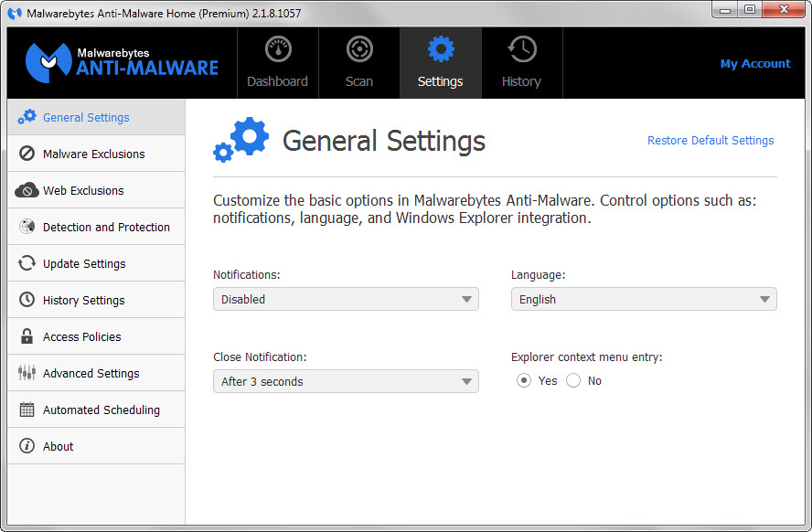Click the Web Exclusions cloud icon
The image size is (812, 532).
click(27, 190)
